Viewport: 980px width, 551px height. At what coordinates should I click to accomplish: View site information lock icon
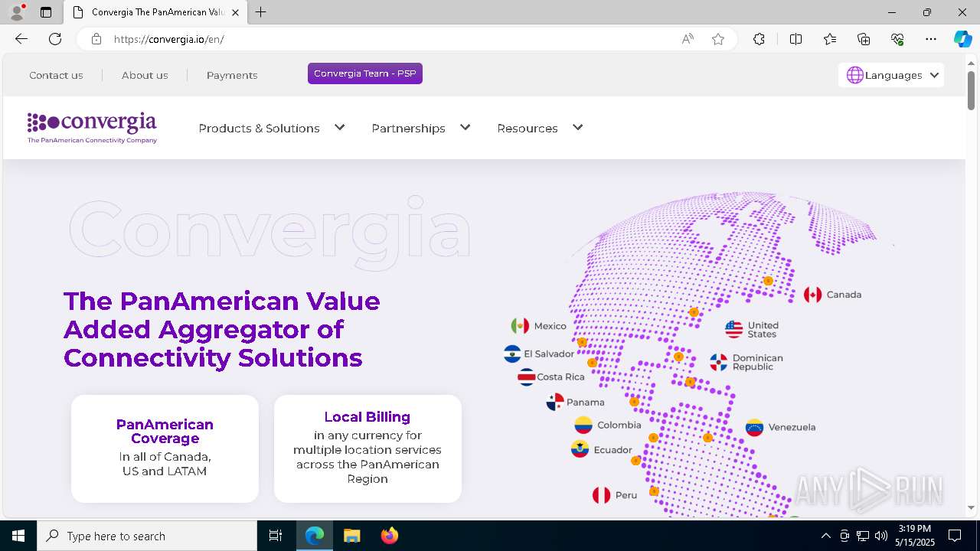pyautogui.click(x=96, y=39)
